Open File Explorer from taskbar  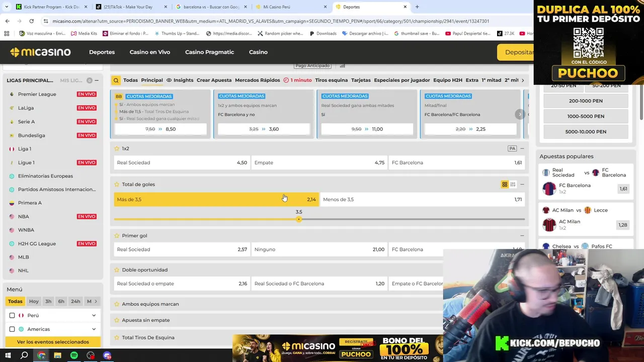57,355
